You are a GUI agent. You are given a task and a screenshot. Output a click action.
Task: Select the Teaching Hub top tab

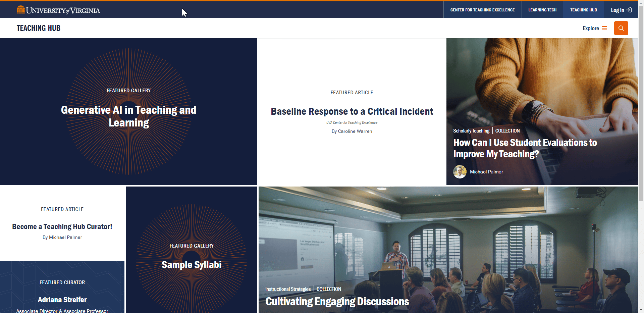(x=584, y=10)
